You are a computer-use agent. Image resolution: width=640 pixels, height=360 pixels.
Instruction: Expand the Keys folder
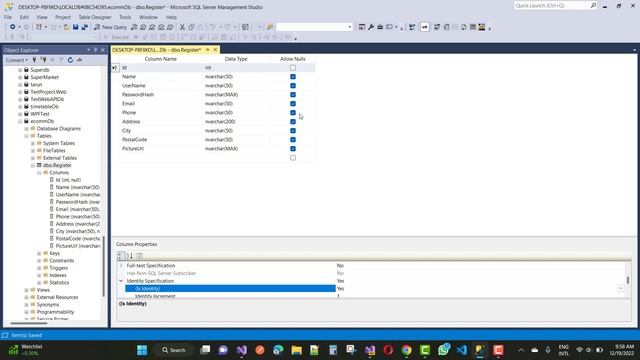point(40,253)
